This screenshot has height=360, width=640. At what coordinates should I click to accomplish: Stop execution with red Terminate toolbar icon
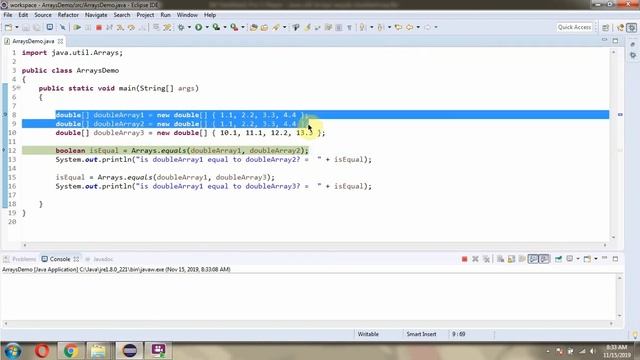coord(99,27)
